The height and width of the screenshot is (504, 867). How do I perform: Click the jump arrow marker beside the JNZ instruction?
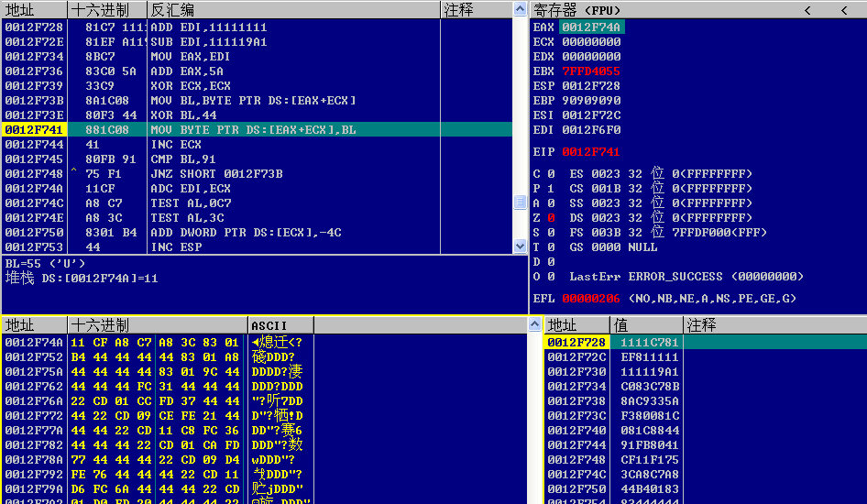point(74,173)
